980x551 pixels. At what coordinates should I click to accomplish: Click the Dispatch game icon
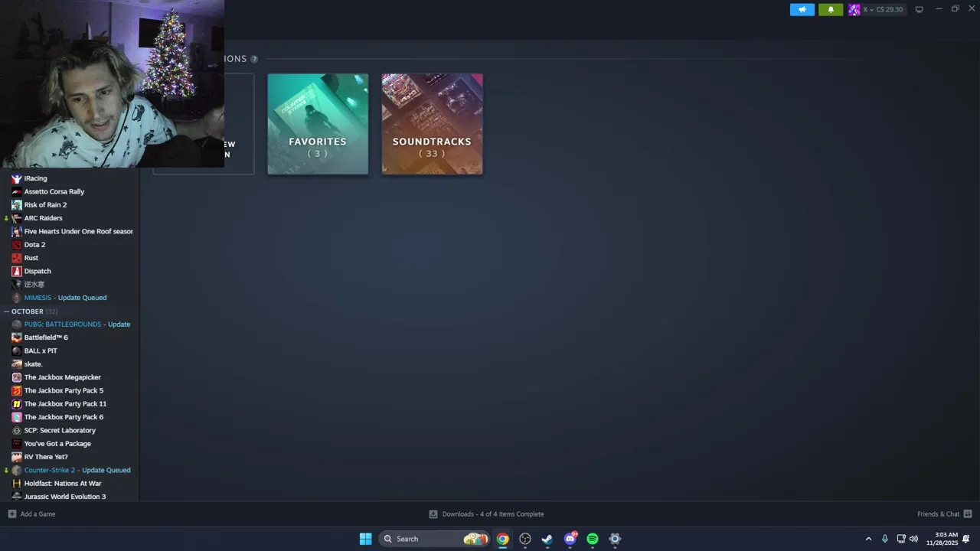point(17,271)
